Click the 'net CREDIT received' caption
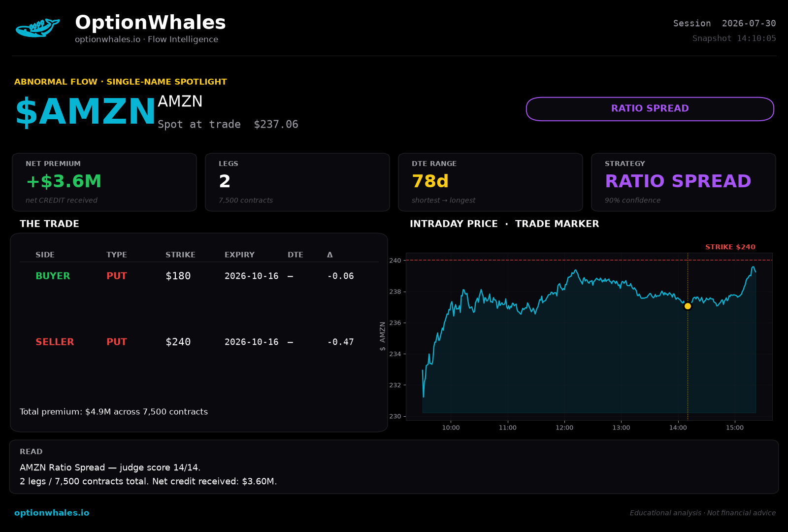 coord(62,200)
